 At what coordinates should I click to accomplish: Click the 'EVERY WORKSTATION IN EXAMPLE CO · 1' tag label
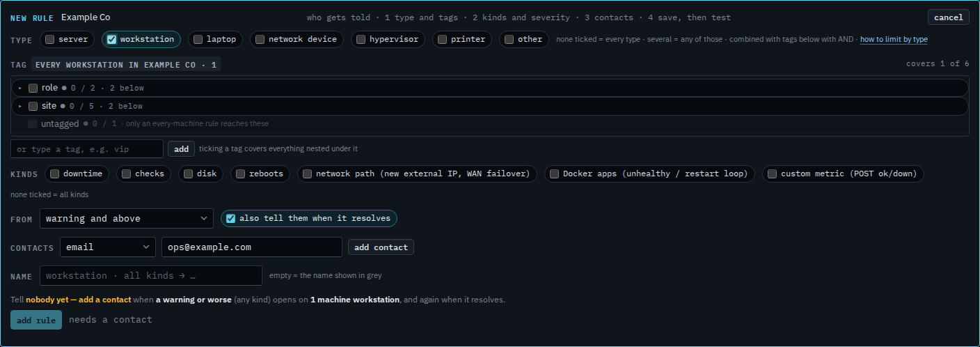(126, 65)
